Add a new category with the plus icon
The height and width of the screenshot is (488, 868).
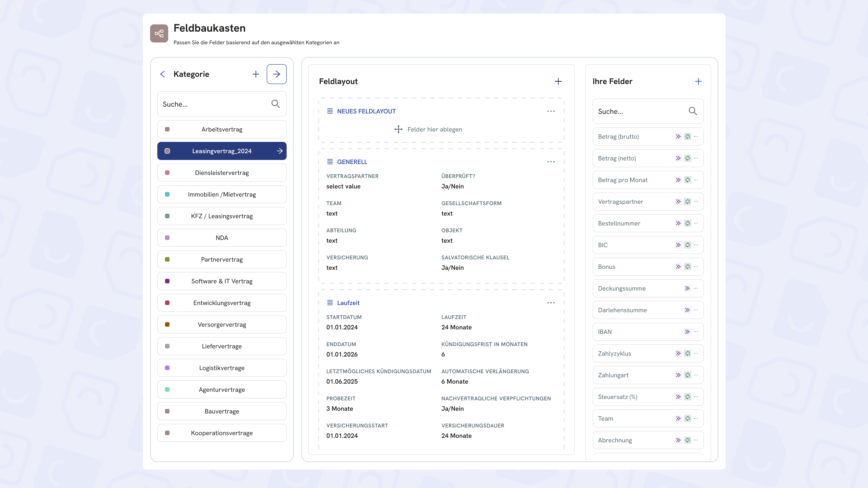[x=256, y=74]
